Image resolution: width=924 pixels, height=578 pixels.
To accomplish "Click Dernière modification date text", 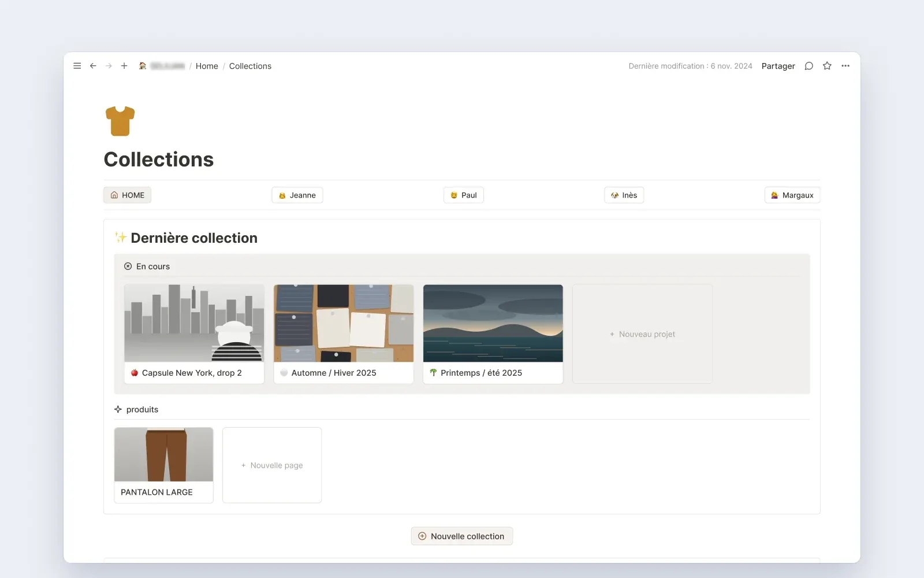I will (690, 66).
